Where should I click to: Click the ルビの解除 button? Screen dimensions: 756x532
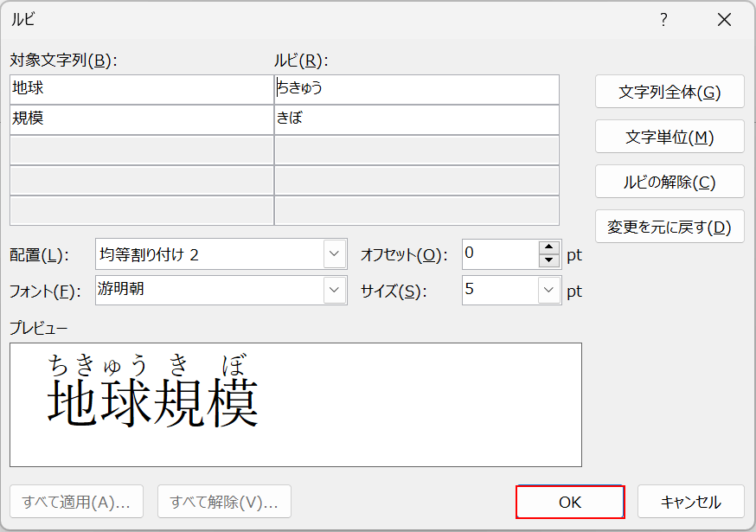tap(670, 183)
